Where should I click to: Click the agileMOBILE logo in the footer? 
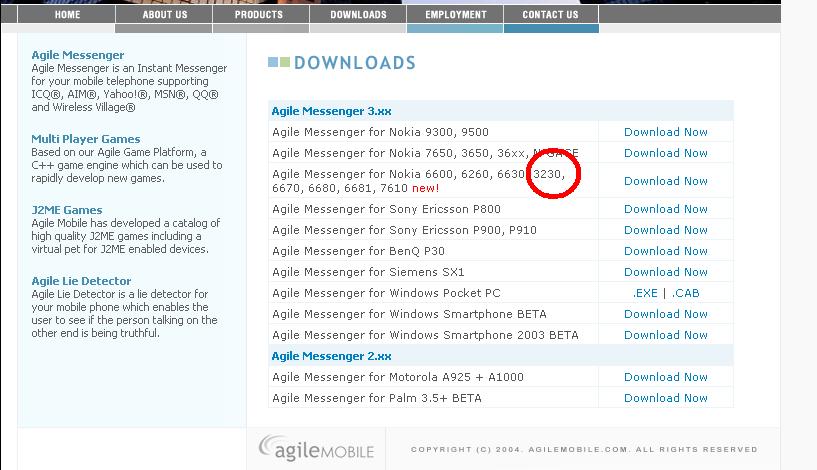[316, 448]
